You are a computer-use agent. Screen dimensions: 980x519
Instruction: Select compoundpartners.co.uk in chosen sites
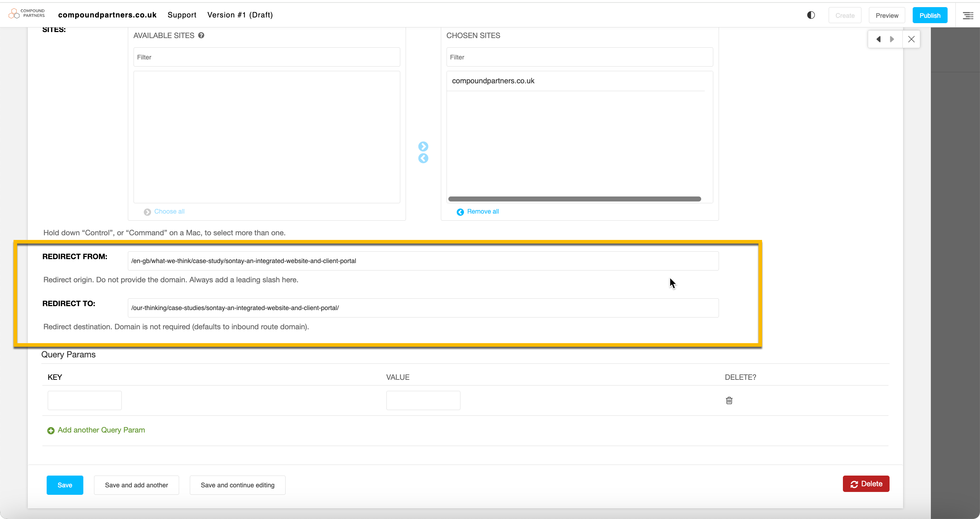coord(575,80)
